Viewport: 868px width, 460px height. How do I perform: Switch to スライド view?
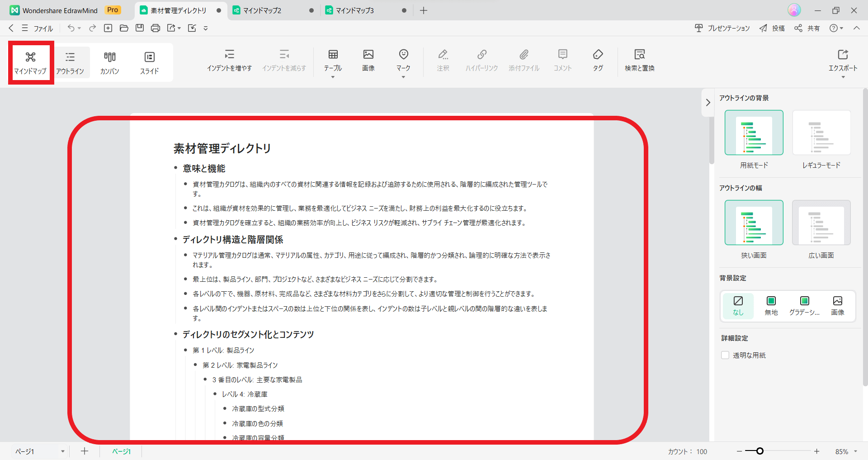point(149,62)
